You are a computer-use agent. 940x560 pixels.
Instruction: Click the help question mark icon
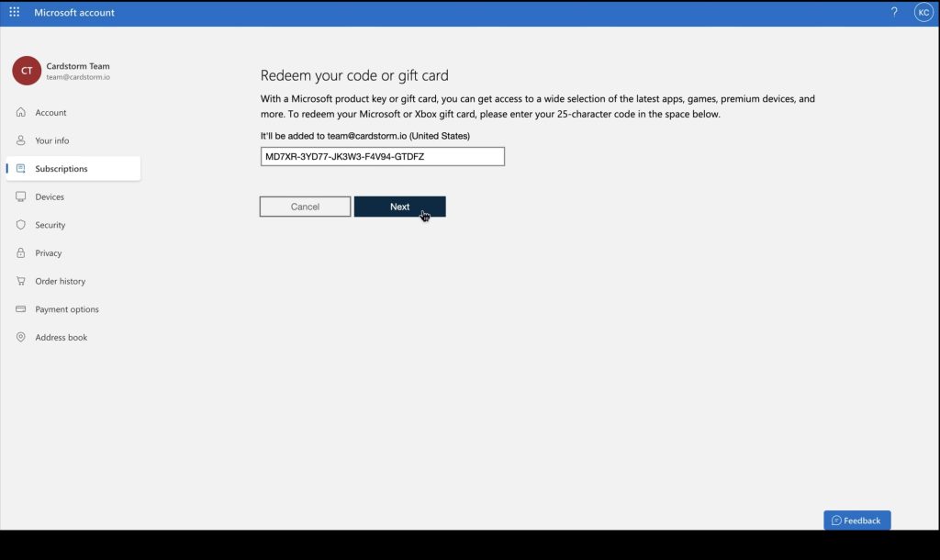click(x=895, y=12)
